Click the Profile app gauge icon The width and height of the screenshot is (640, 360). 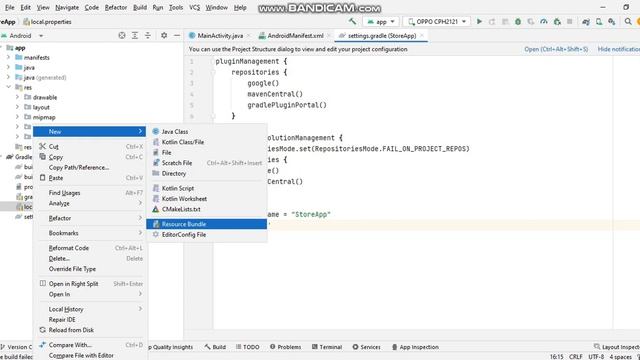point(544,22)
